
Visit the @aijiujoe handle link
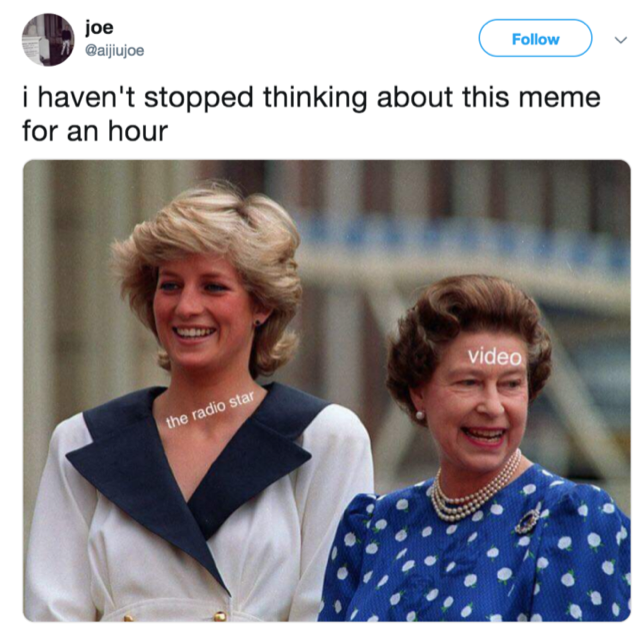pos(114,51)
